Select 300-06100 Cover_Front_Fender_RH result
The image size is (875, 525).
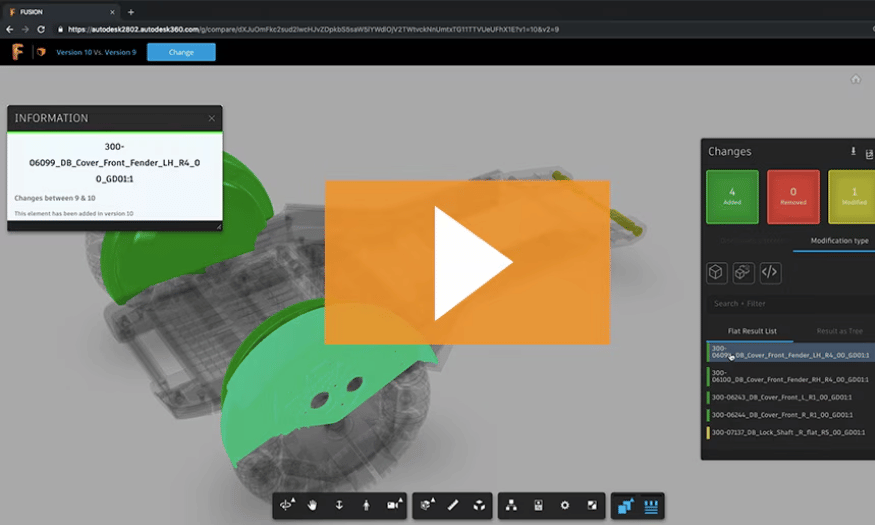(x=790, y=376)
